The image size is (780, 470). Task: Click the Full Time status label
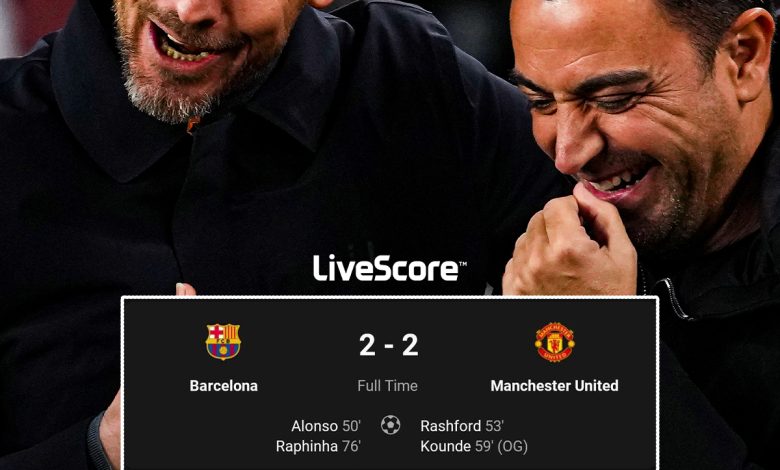pyautogui.click(x=388, y=386)
